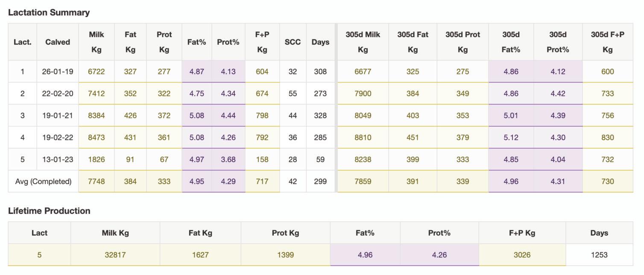Click the Lactation Summary heading
This screenshot has height=275, width=644.
[x=49, y=12]
